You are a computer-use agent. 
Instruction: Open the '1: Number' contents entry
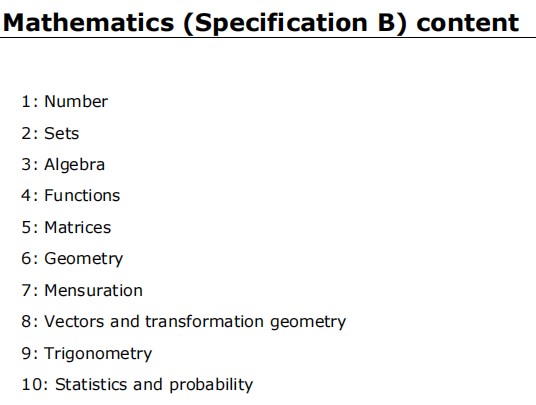point(65,102)
